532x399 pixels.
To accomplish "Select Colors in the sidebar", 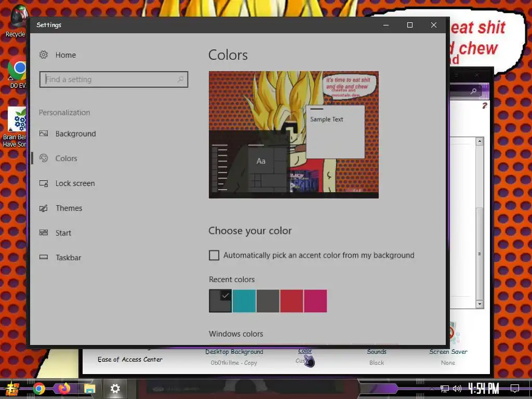I will 66,158.
